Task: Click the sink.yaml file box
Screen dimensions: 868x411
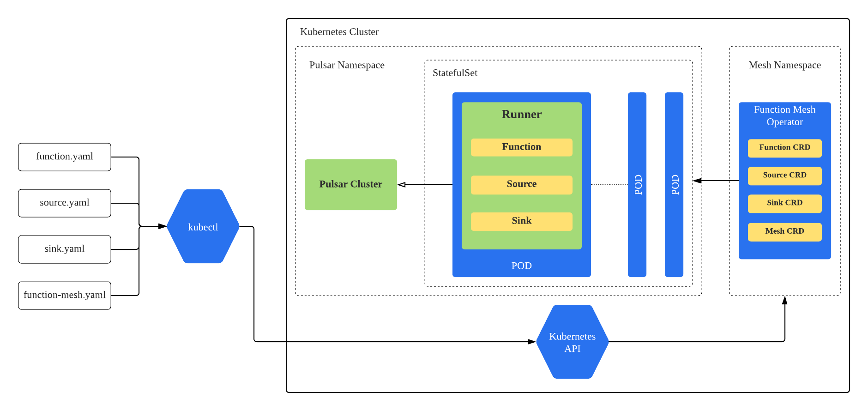Action: (x=65, y=249)
